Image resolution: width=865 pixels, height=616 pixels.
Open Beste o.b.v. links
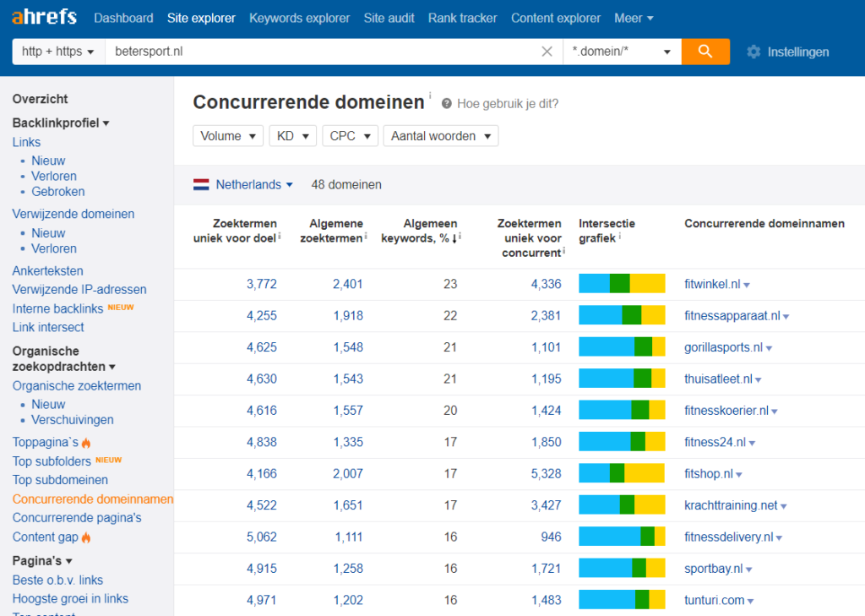click(x=57, y=581)
